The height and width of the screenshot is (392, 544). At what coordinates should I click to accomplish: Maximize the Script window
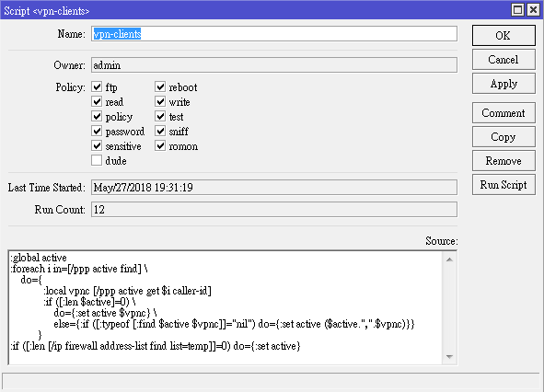[x=517, y=10]
